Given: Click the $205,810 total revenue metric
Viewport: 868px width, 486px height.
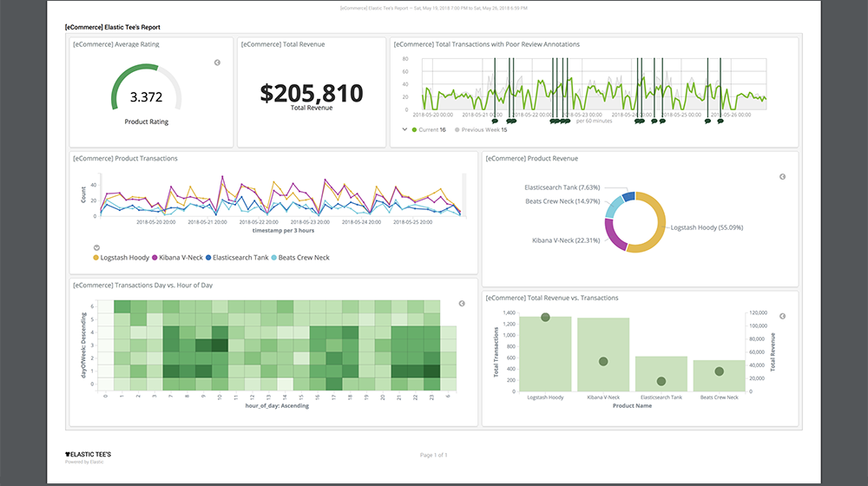Looking at the screenshot, I should 312,93.
